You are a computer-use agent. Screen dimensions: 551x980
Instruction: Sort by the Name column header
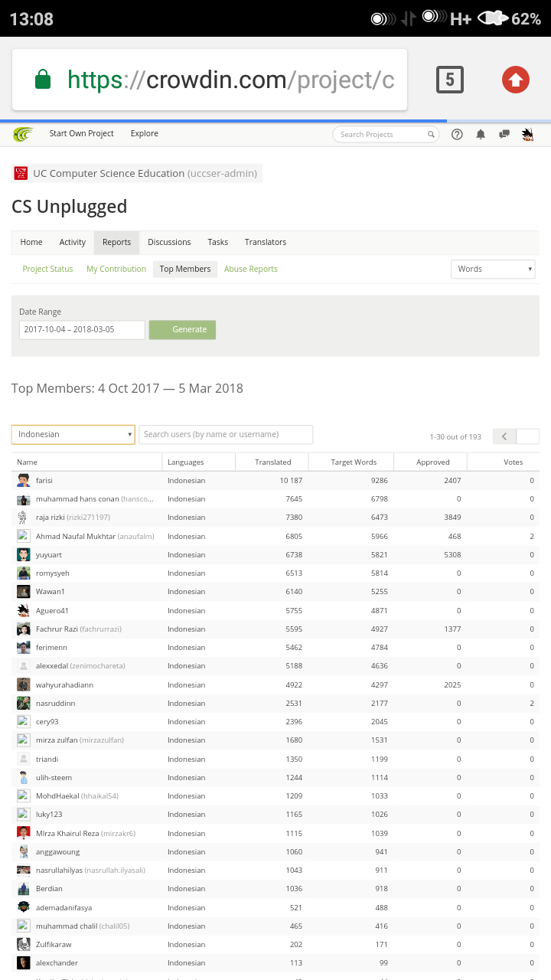[x=86, y=462]
